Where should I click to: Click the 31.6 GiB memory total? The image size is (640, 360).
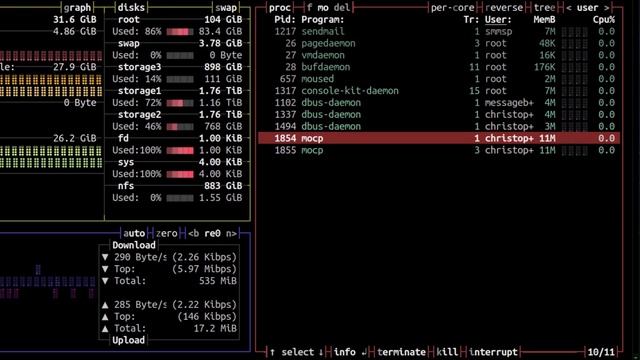pos(75,20)
